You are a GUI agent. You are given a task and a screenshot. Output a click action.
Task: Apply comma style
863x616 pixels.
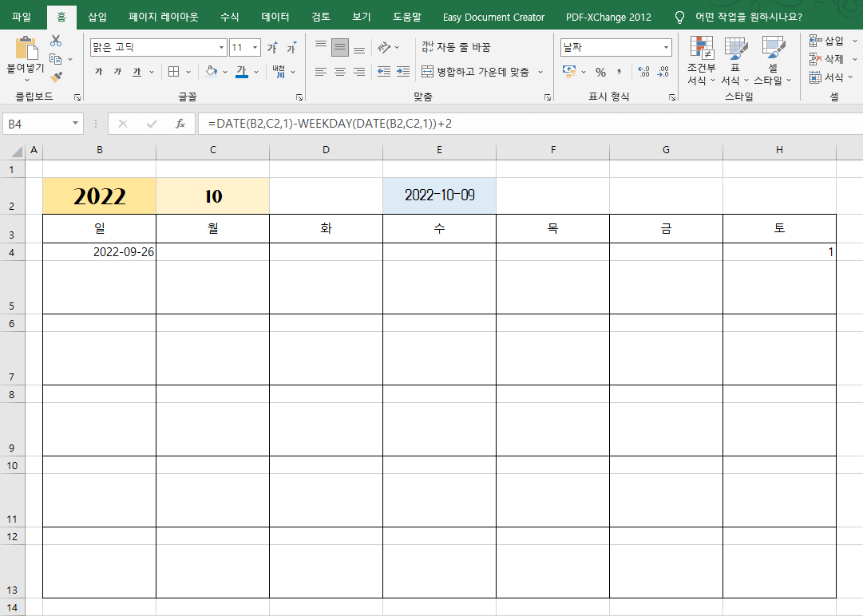pyautogui.click(x=620, y=72)
